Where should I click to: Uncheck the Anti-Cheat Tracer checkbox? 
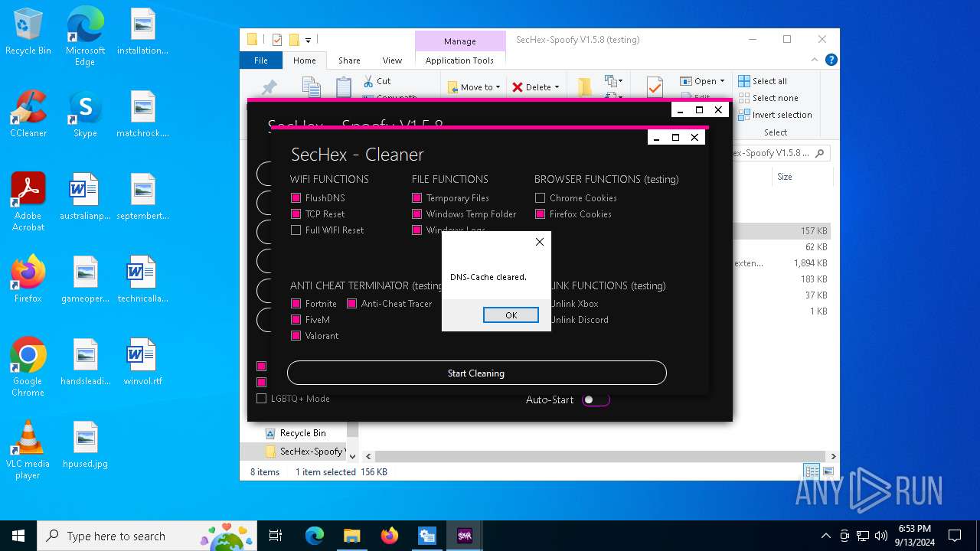[352, 303]
